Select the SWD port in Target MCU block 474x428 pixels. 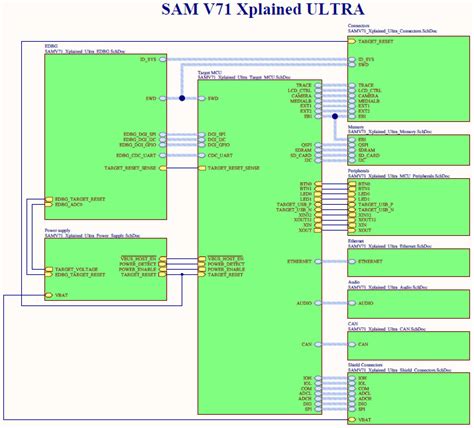pyautogui.click(x=202, y=98)
